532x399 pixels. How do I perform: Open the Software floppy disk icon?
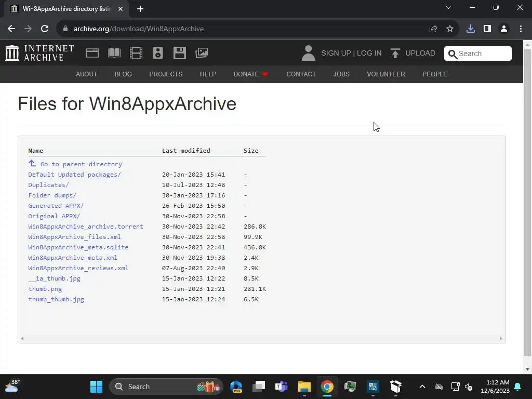tap(179, 53)
